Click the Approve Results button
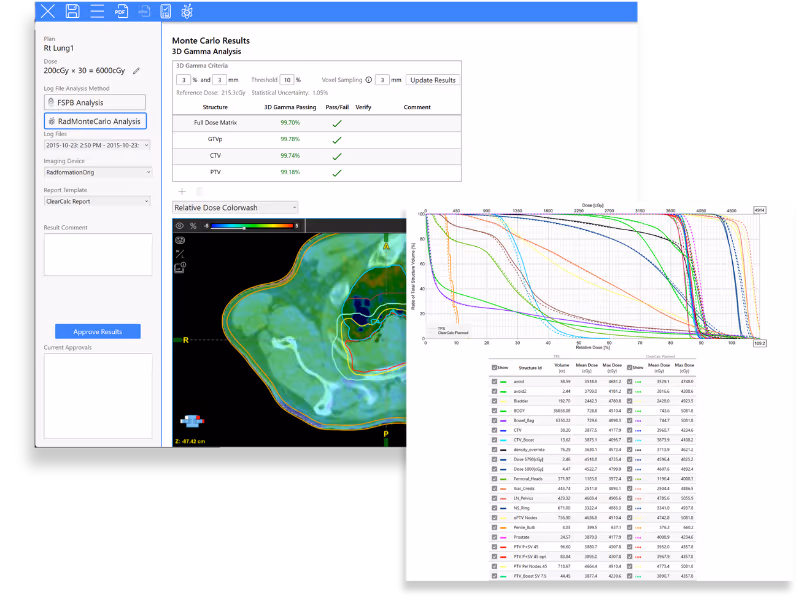The height and width of the screenshot is (600, 800). click(97, 332)
